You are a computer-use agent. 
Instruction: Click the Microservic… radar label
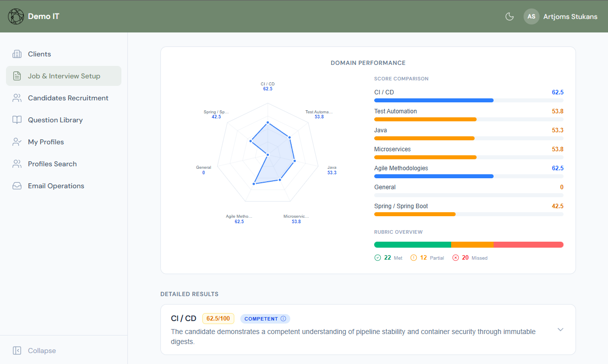pyautogui.click(x=296, y=217)
